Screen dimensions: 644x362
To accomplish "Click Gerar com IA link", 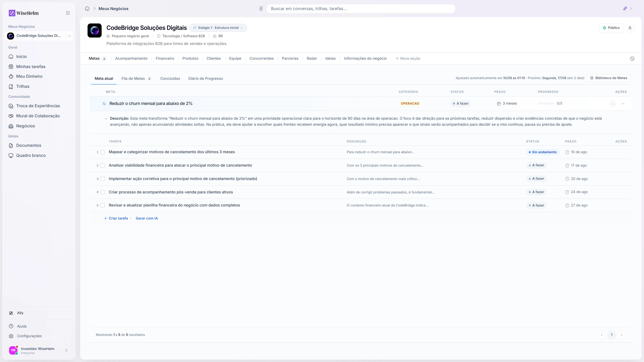I will click(x=147, y=218).
